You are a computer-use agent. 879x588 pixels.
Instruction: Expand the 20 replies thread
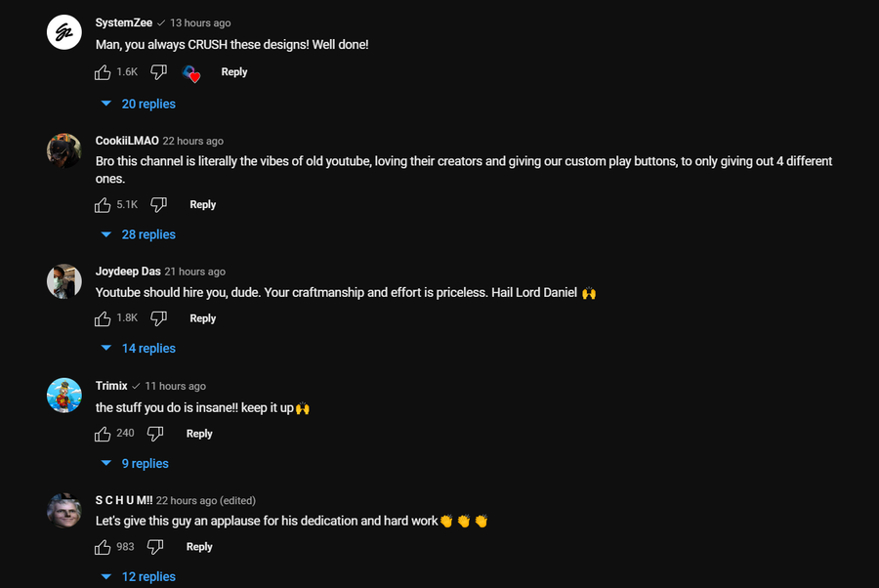139,104
